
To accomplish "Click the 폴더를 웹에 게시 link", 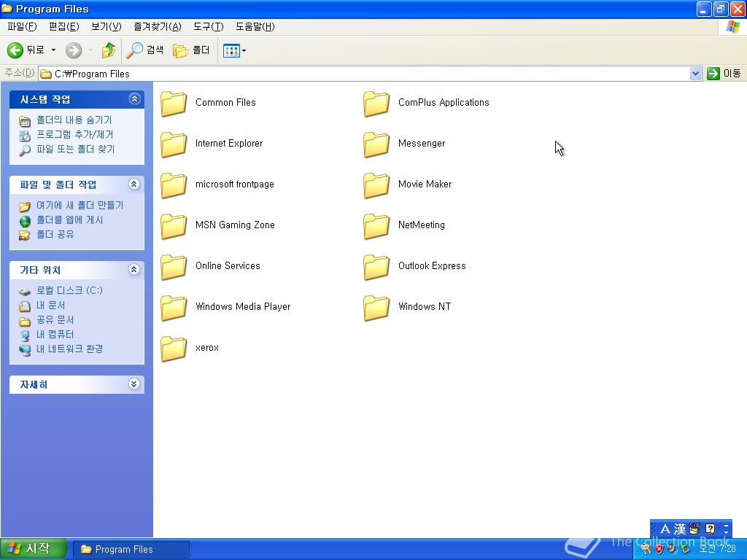I will tap(69, 220).
